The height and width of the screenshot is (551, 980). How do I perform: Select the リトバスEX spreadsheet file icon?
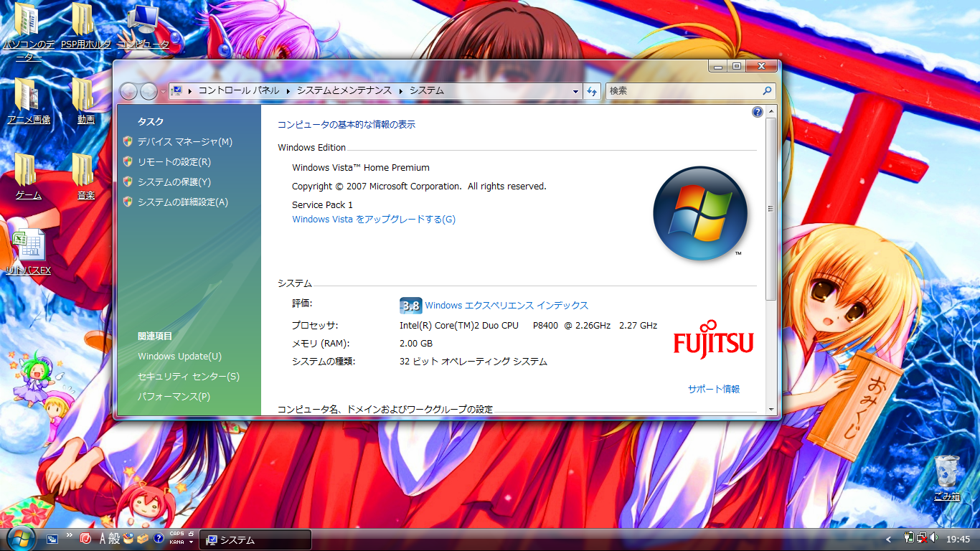point(28,252)
